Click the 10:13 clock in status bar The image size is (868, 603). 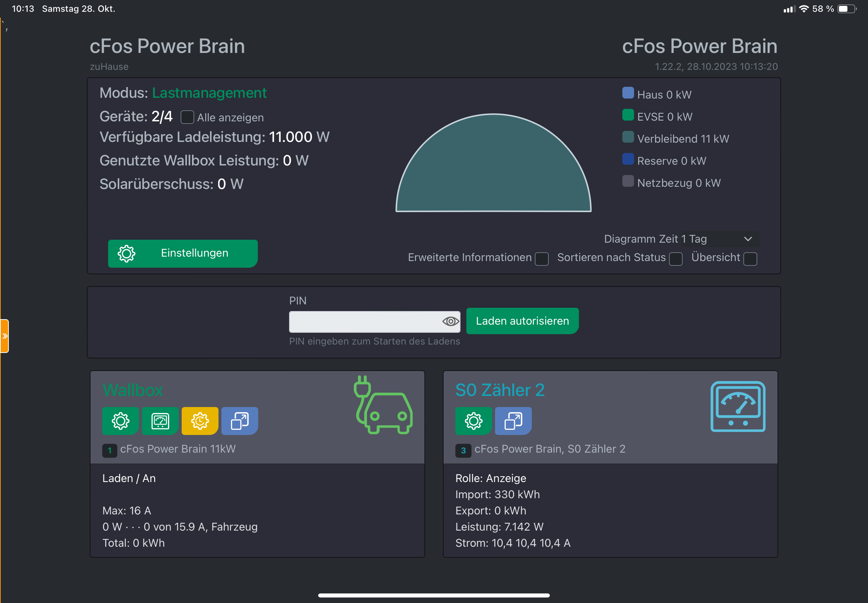(x=23, y=9)
